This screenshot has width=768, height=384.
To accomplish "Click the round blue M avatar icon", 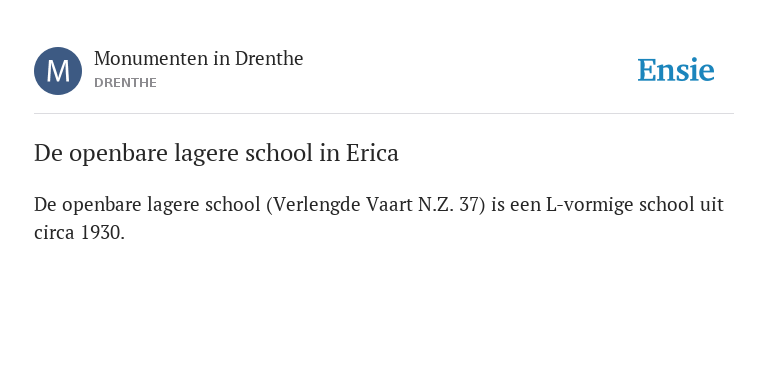I will pos(58,71).
